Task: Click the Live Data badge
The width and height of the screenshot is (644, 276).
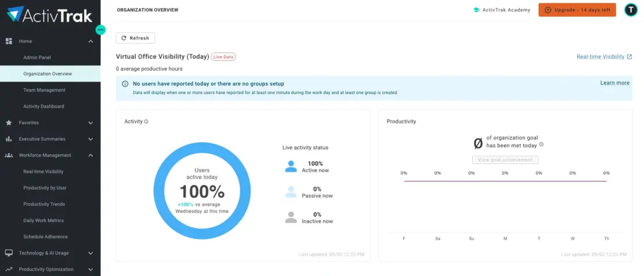Action: point(223,57)
